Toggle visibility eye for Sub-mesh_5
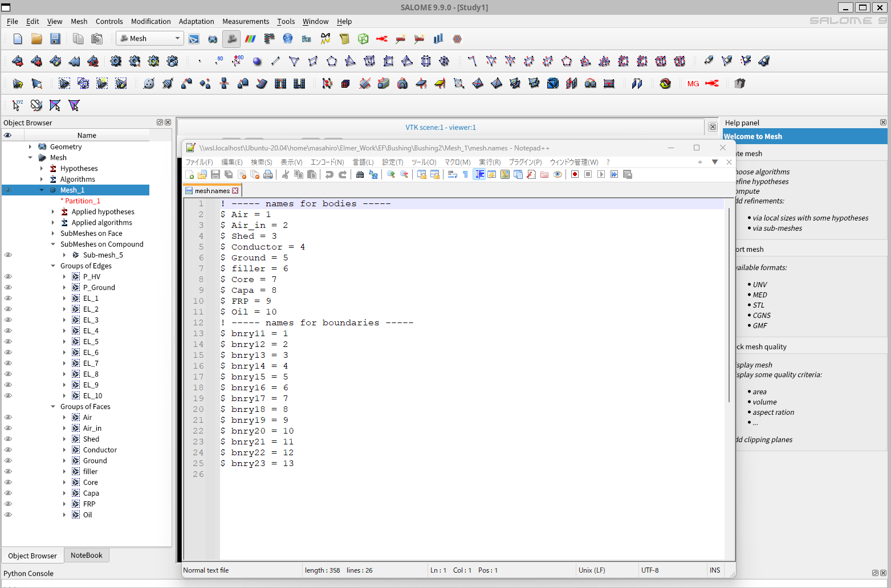 pyautogui.click(x=8, y=255)
